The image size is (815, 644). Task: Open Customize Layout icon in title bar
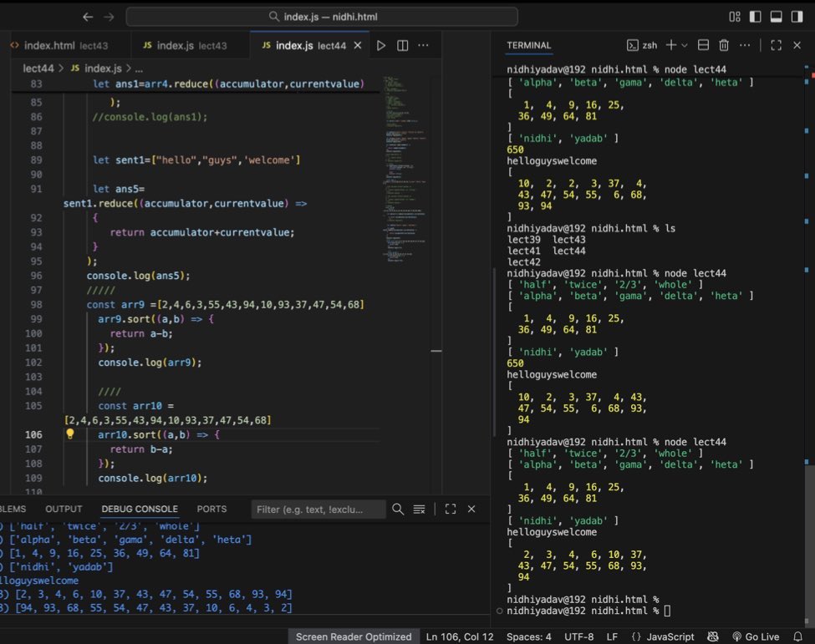point(735,17)
